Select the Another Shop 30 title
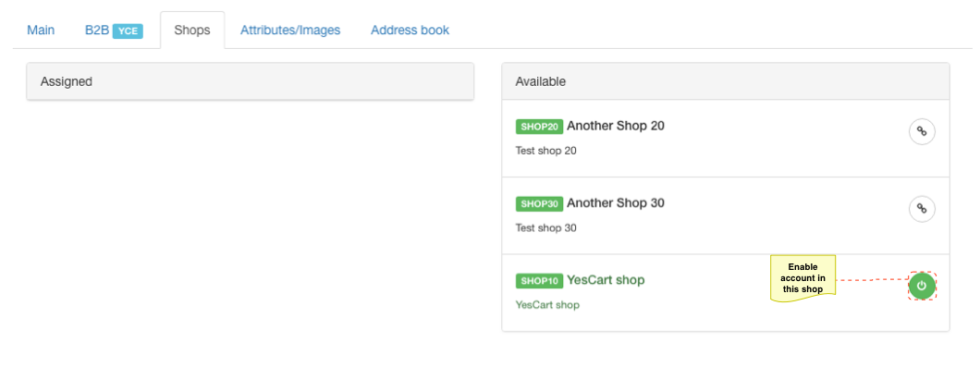980x367 pixels. click(616, 202)
